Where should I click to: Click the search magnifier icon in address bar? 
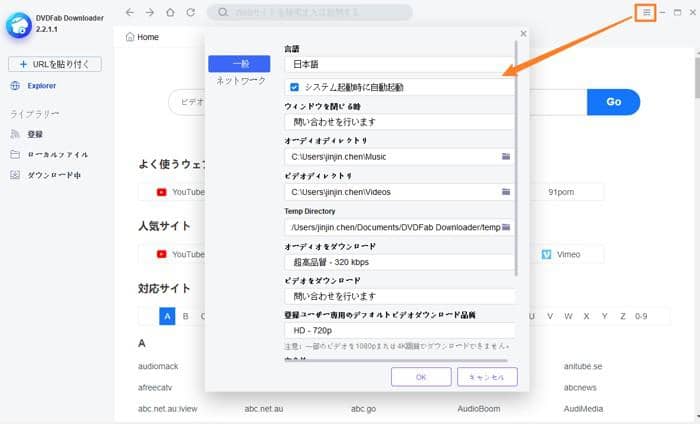coord(223,12)
